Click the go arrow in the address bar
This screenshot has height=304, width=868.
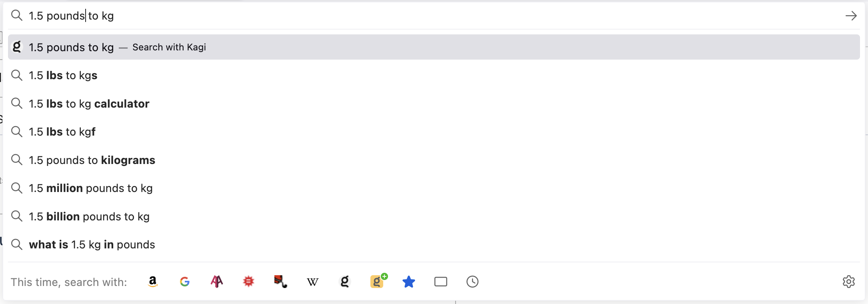tap(851, 16)
